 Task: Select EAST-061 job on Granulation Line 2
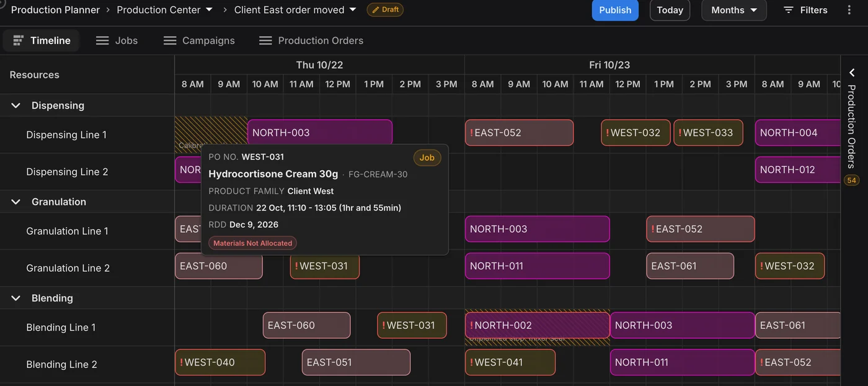pos(690,266)
